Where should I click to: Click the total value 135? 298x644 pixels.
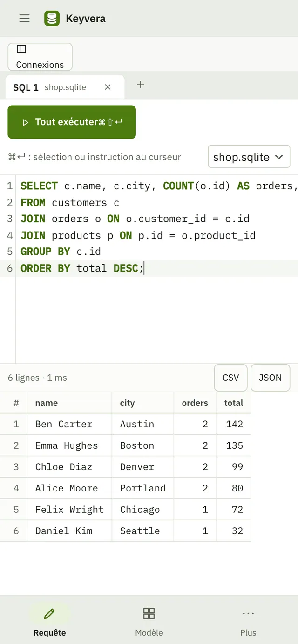click(x=234, y=445)
